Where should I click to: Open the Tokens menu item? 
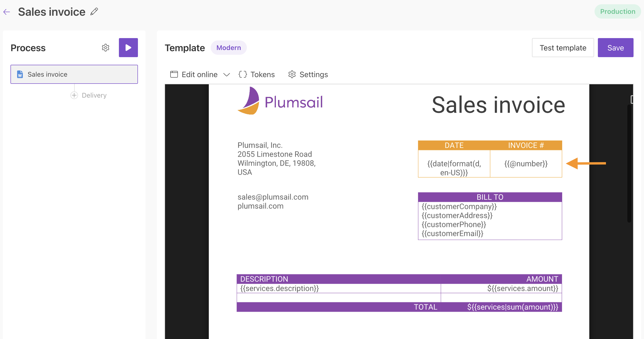(262, 74)
